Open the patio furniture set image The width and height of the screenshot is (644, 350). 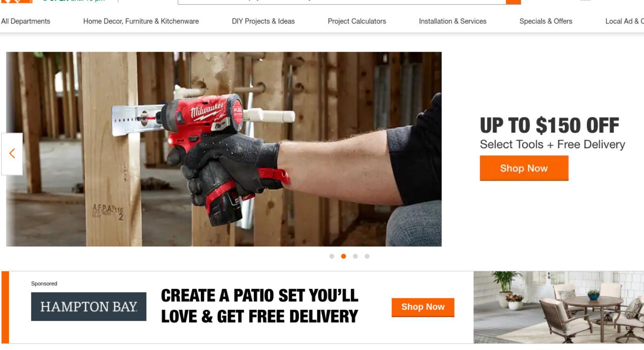[558, 307]
